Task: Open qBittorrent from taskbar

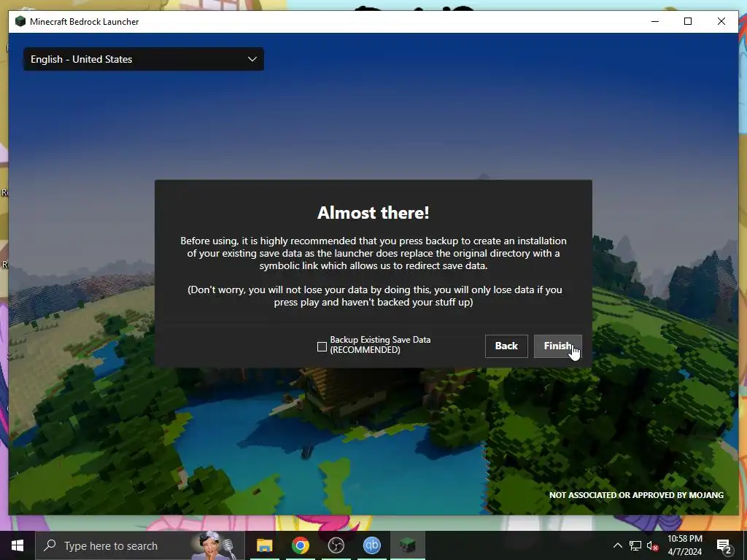Action: 371,545
